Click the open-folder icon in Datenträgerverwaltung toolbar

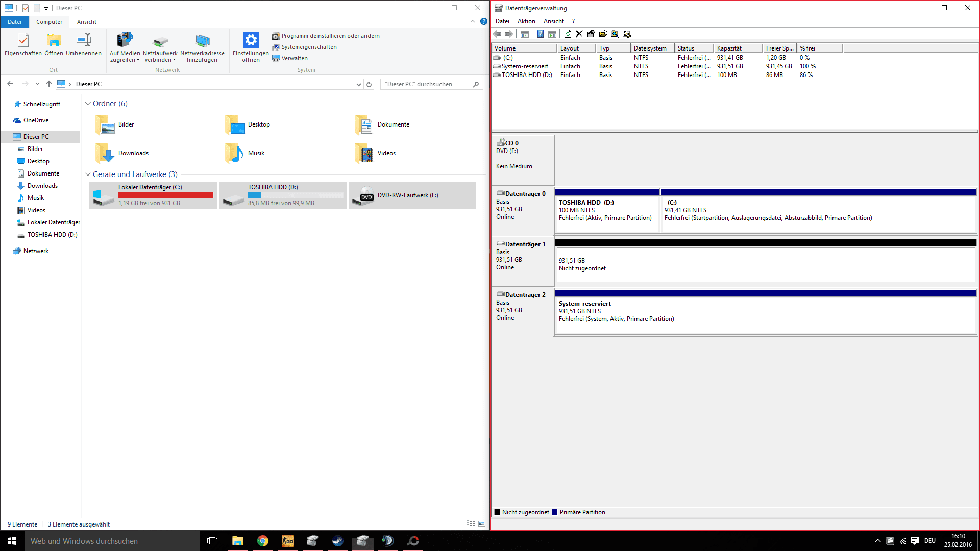(603, 34)
